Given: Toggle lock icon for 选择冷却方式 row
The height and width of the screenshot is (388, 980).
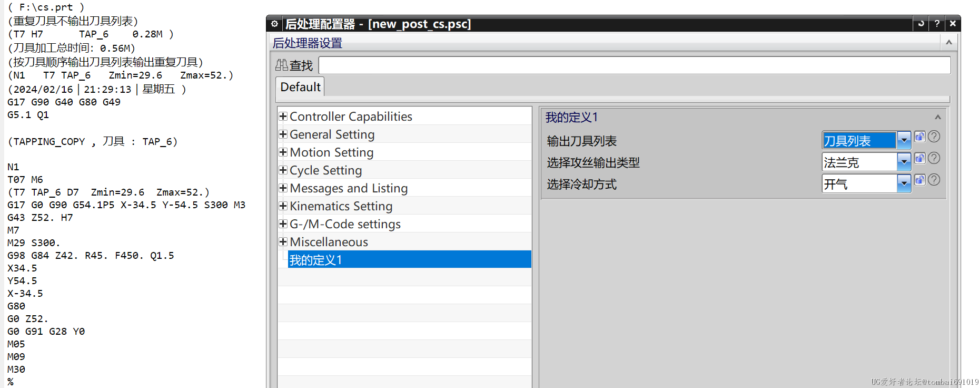Looking at the screenshot, I should click(x=920, y=180).
